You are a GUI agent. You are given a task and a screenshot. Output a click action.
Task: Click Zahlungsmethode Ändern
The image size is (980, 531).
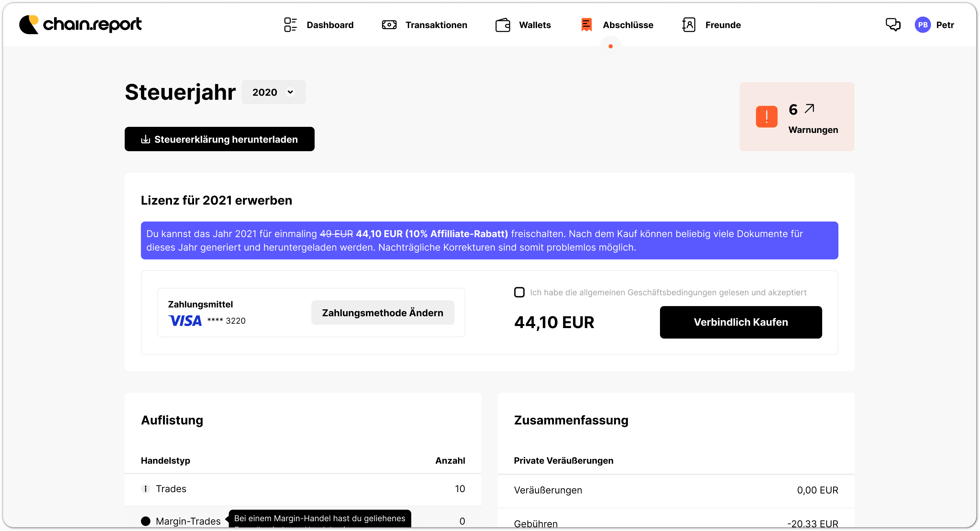(x=382, y=312)
